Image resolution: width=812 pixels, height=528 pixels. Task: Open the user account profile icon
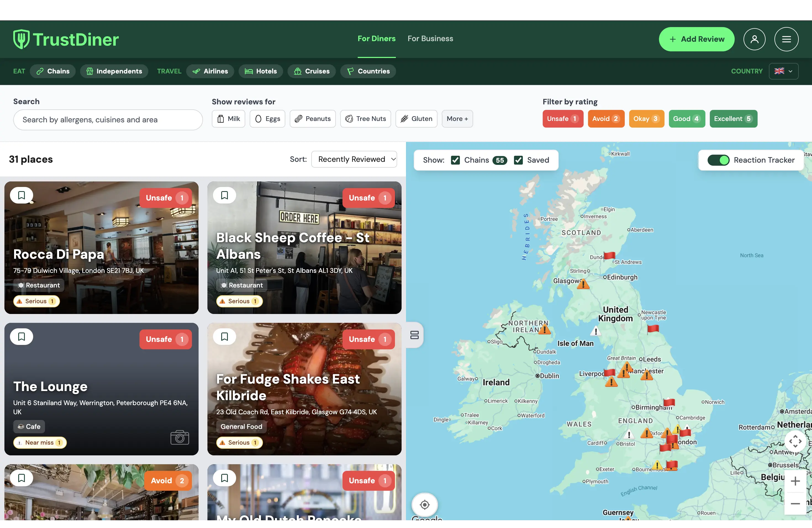[754, 39]
